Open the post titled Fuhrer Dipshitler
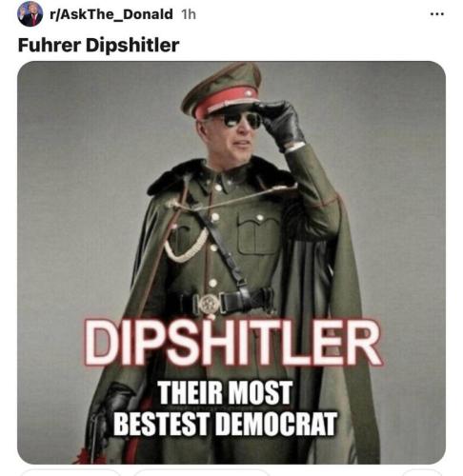 coord(98,45)
